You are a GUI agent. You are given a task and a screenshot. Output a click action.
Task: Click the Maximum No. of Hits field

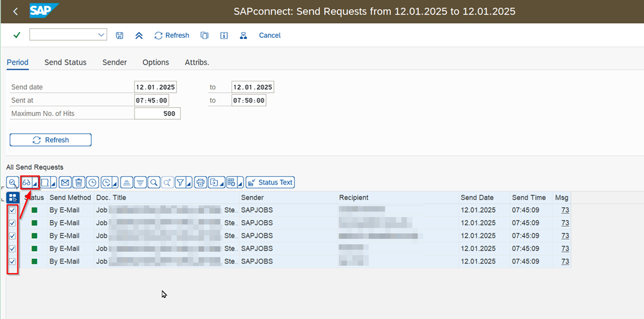point(157,113)
